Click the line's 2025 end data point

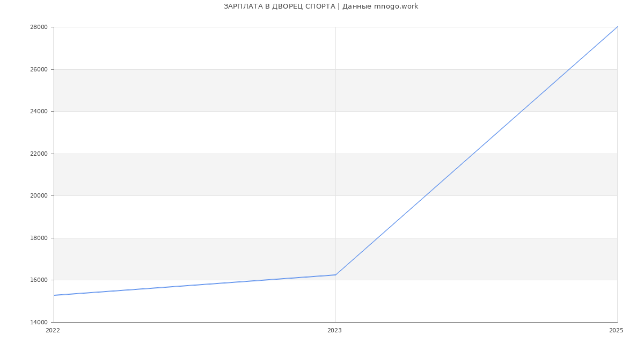point(617,27)
